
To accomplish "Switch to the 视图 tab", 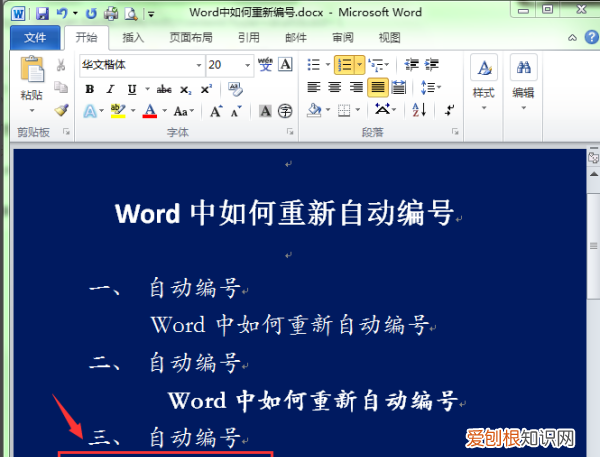I will pyautogui.click(x=390, y=38).
